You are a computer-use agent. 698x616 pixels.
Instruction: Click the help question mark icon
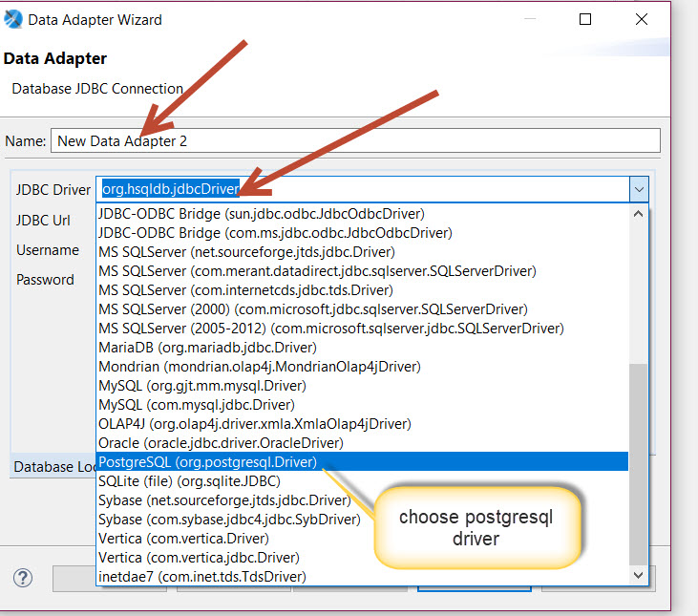(23, 578)
